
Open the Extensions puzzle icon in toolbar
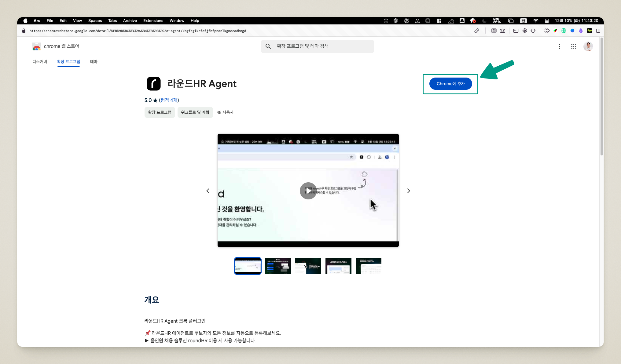[547, 31]
